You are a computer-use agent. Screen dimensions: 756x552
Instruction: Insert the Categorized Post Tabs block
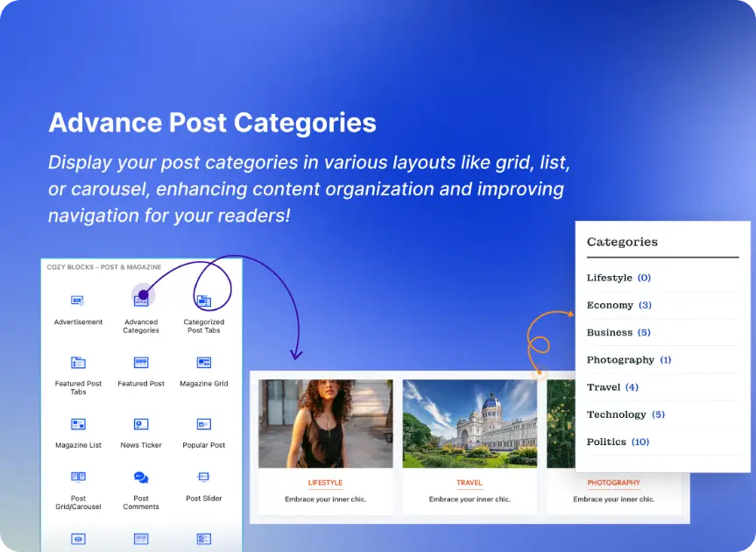203,301
